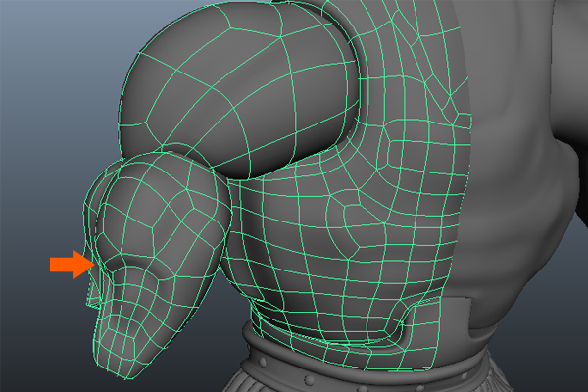Select the bottom tip of the arm guard
This screenshot has height=392, width=588.
pos(122,361)
